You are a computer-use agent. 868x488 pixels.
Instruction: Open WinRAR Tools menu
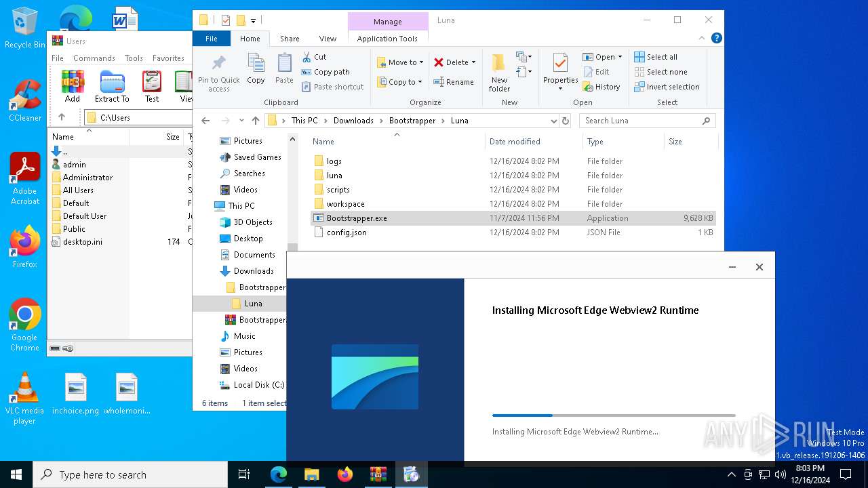[x=134, y=58]
